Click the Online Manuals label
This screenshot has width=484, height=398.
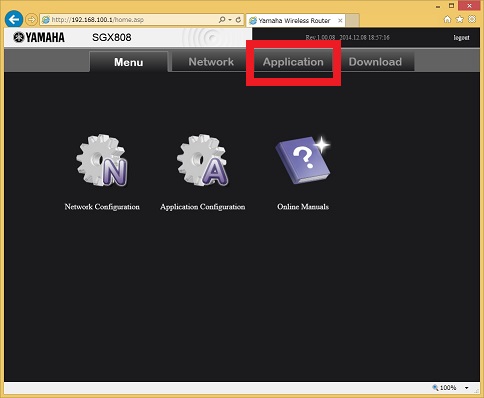[x=303, y=207]
